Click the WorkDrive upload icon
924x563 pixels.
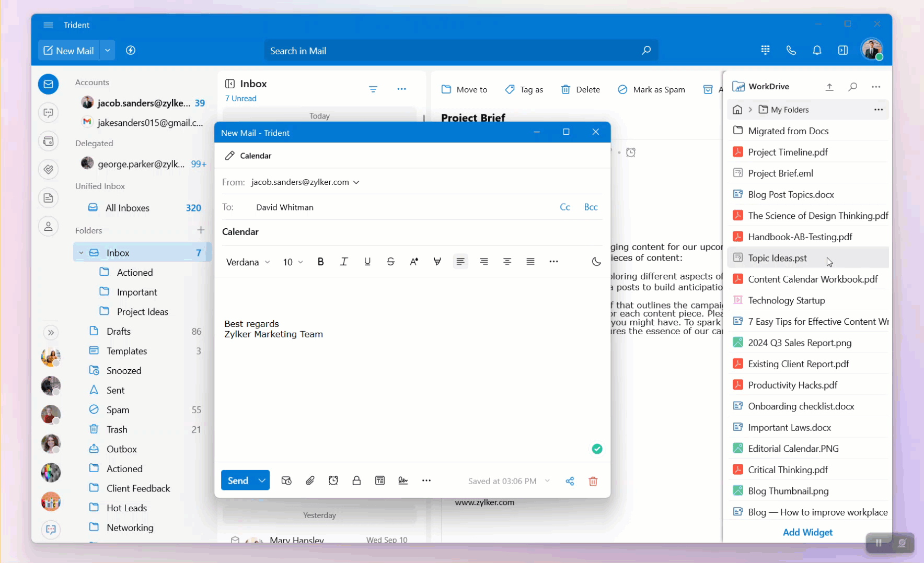[x=829, y=87]
